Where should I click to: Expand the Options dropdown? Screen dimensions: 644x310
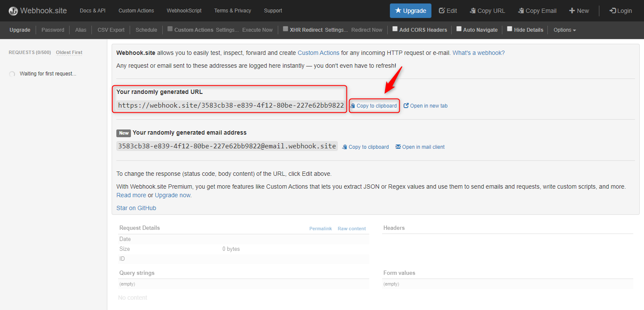[565, 30]
